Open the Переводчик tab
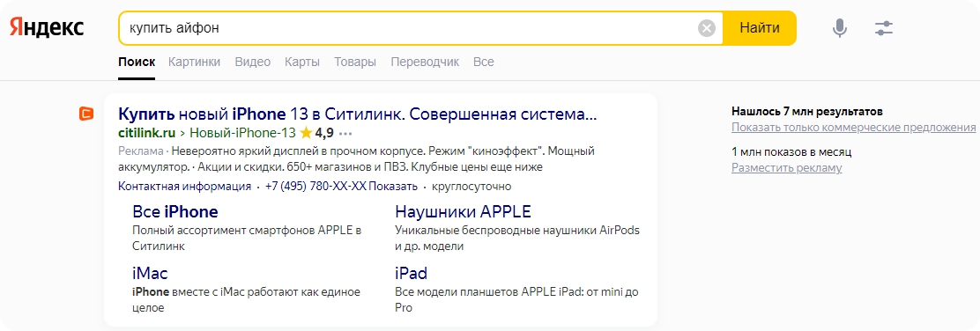 [x=425, y=62]
